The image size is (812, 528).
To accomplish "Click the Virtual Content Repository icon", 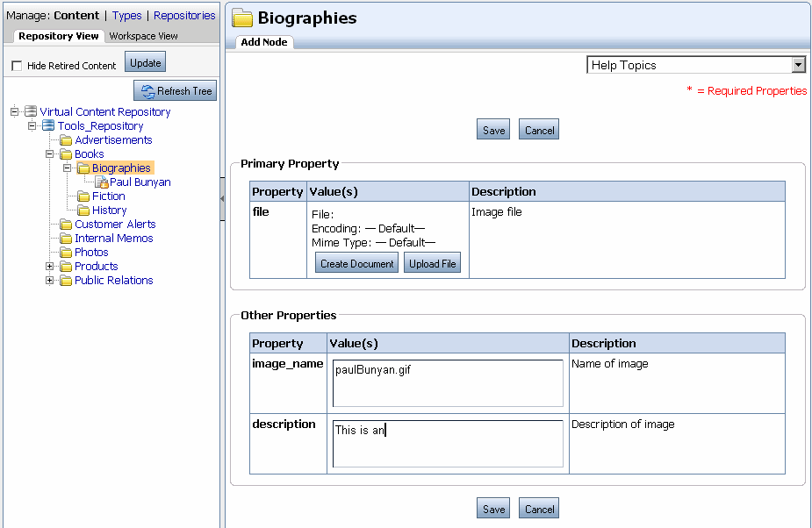I will tap(32, 111).
